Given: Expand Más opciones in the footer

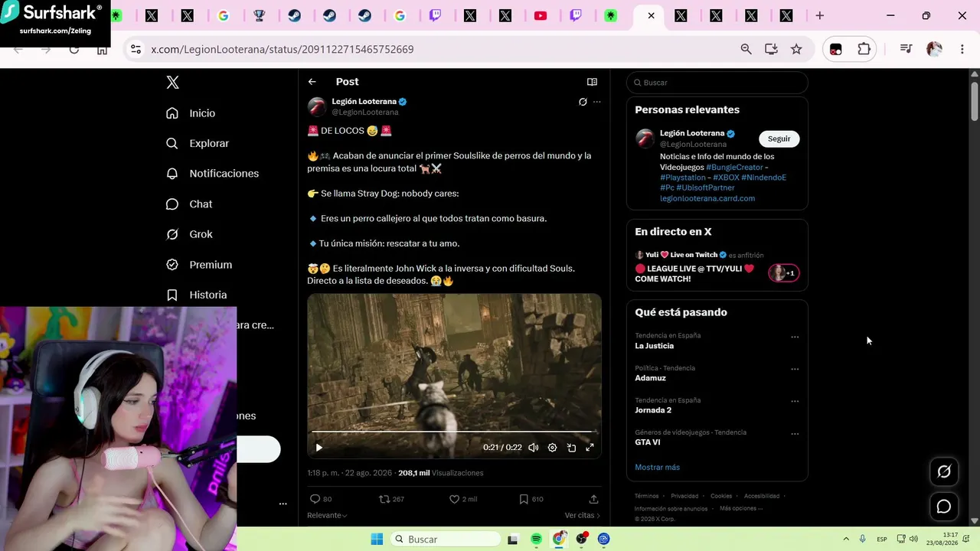Looking at the screenshot, I should 740,508.
